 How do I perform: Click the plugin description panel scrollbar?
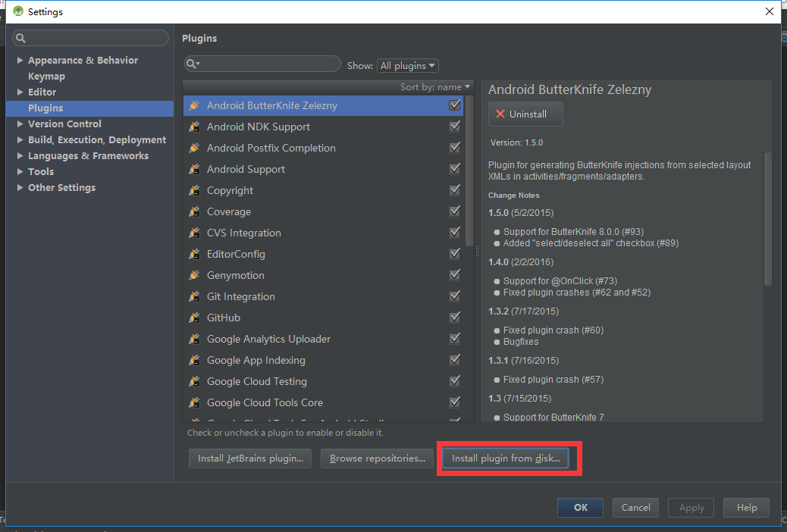click(x=767, y=219)
